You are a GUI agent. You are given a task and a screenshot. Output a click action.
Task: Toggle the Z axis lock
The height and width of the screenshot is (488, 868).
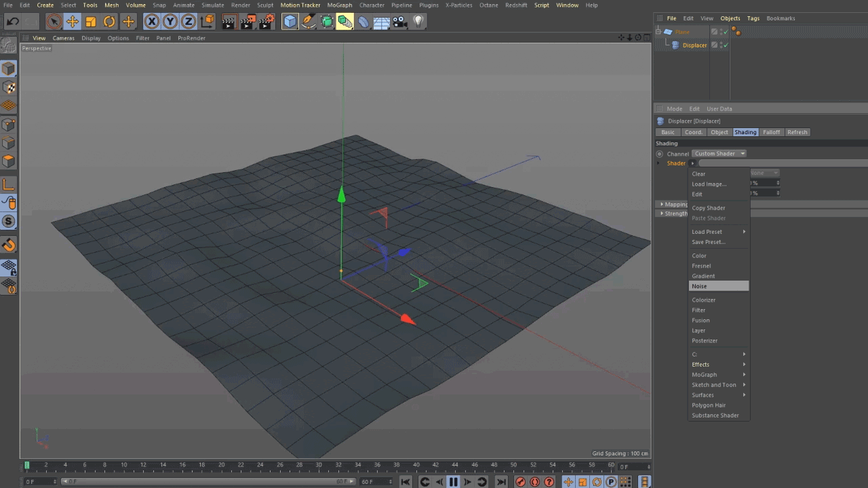point(189,22)
